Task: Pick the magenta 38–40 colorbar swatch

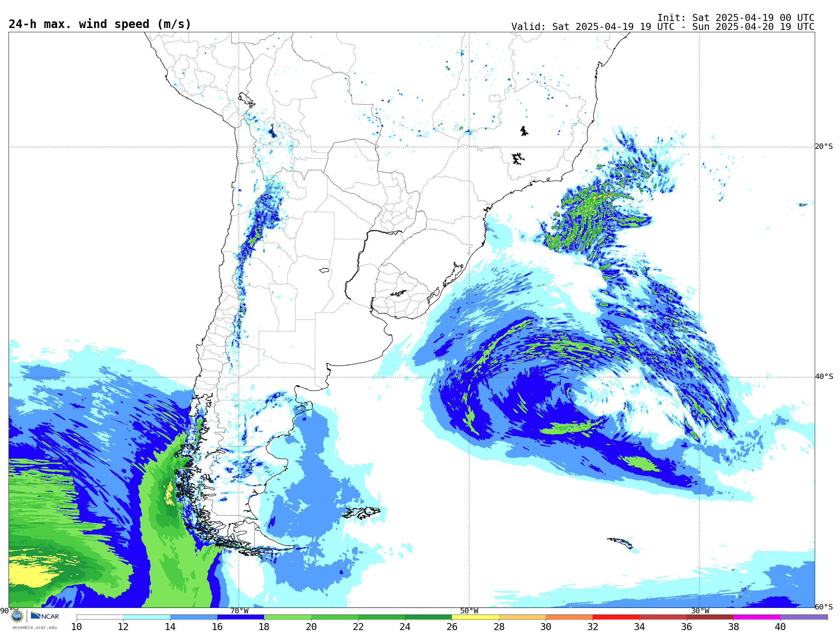Action: pos(757,617)
